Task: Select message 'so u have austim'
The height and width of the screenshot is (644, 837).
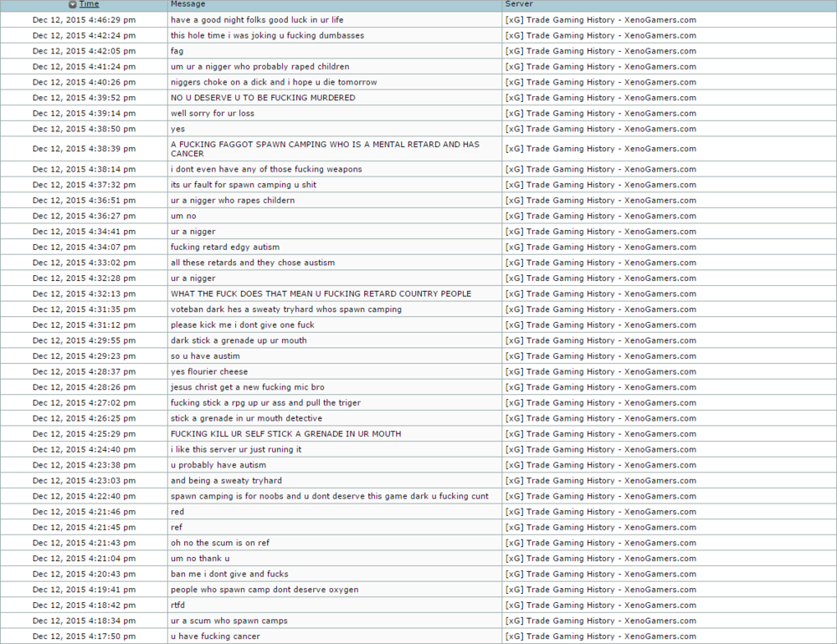Action: coord(206,356)
